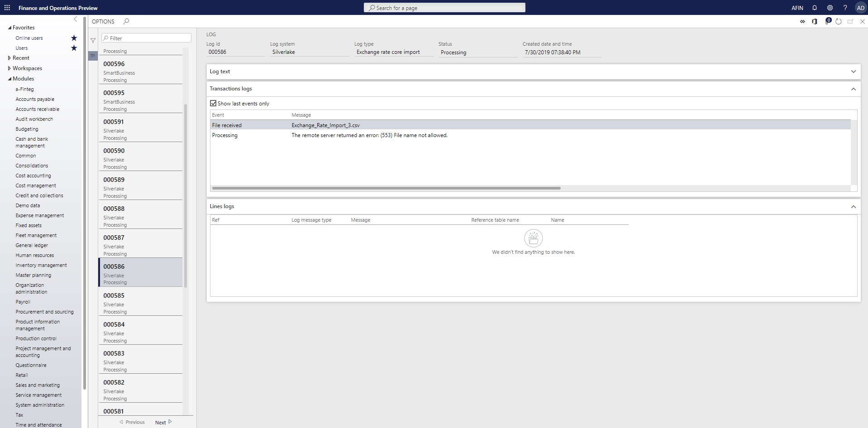Open the form in a new window
The image size is (868, 428).
pyautogui.click(x=850, y=21)
